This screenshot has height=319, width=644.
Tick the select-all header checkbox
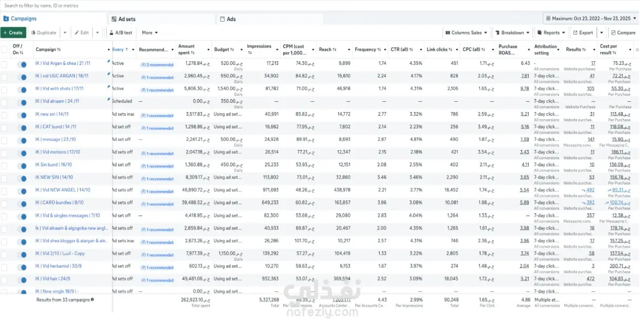tap(4, 50)
